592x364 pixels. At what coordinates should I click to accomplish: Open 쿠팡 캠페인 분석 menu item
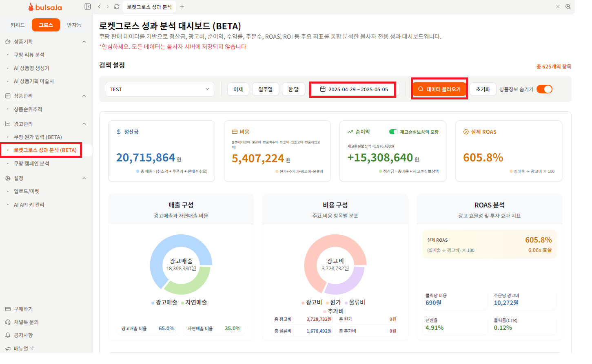[31, 163]
